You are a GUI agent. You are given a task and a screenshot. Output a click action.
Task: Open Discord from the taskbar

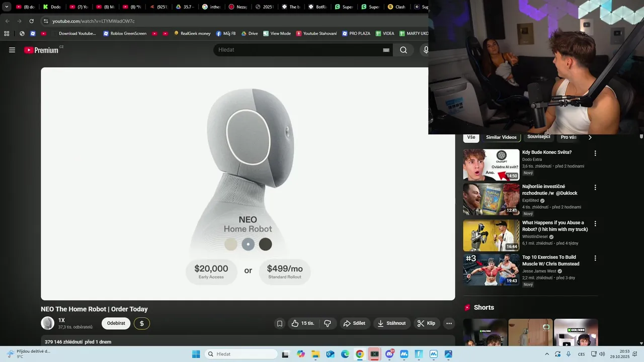(389, 354)
